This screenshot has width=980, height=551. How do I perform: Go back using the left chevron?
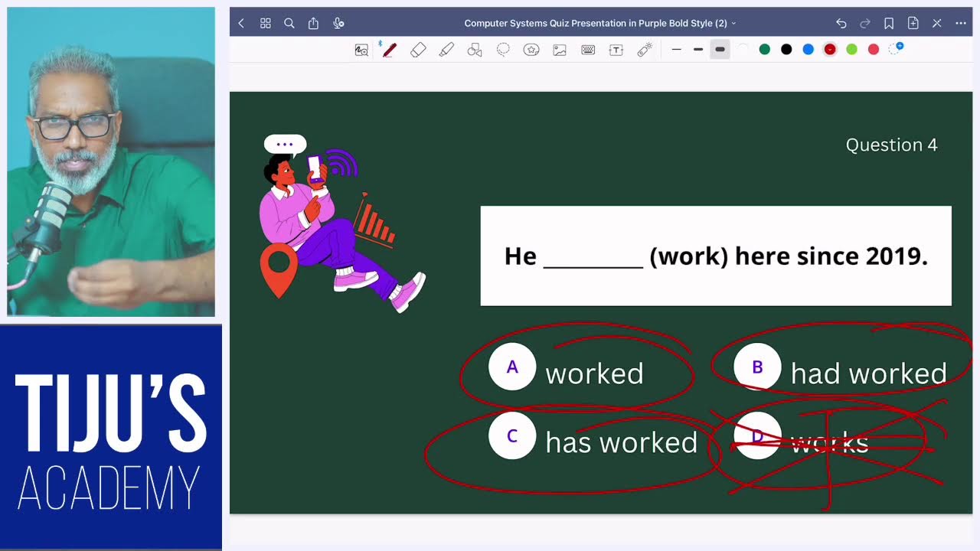coord(241,24)
